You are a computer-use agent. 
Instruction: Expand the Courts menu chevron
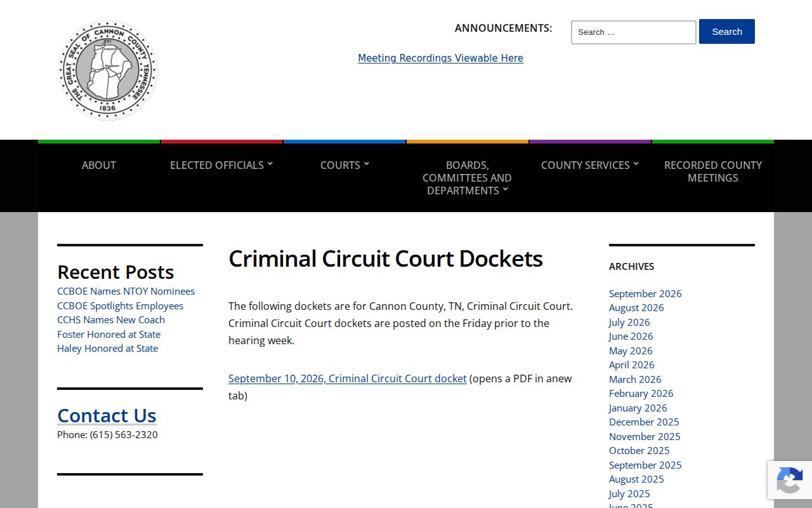point(367,164)
